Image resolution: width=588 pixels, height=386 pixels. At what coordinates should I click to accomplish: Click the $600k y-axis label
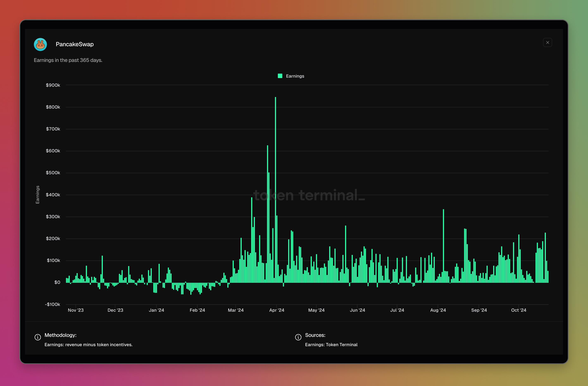pos(53,151)
